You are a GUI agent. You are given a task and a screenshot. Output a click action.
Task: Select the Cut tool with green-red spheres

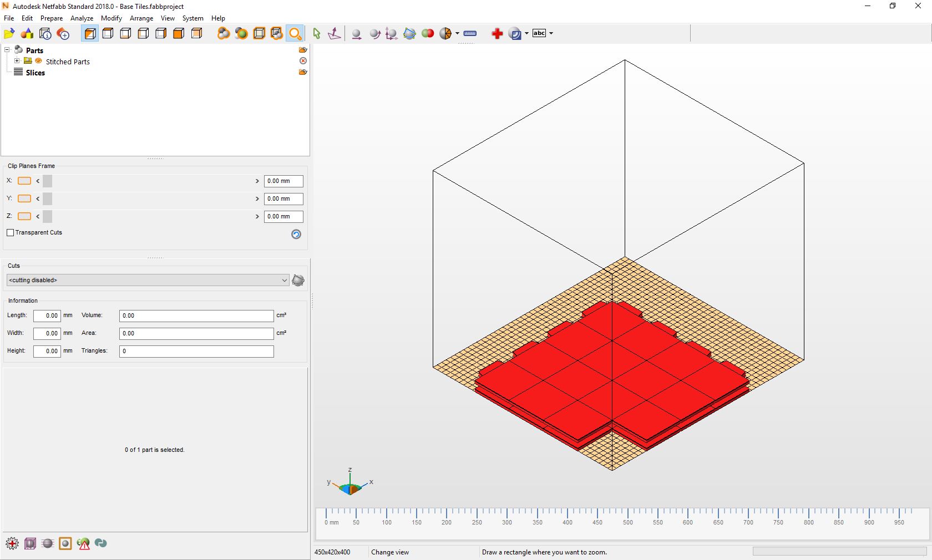[428, 33]
